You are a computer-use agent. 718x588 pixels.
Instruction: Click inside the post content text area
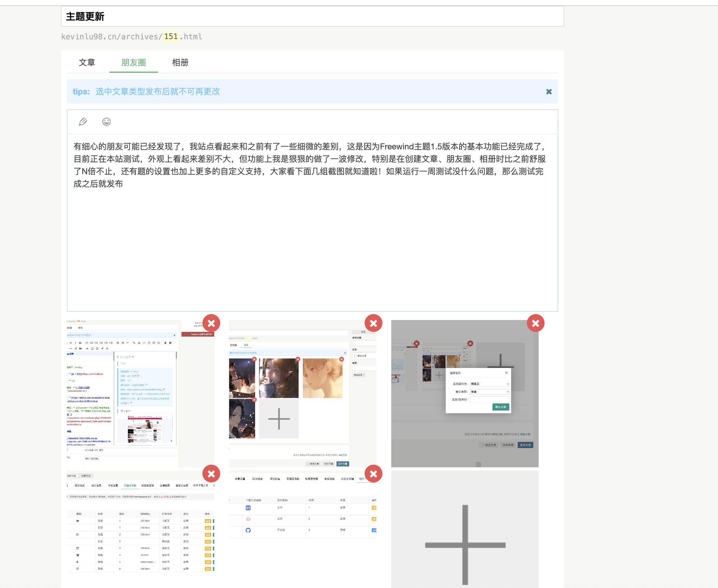pos(312,237)
